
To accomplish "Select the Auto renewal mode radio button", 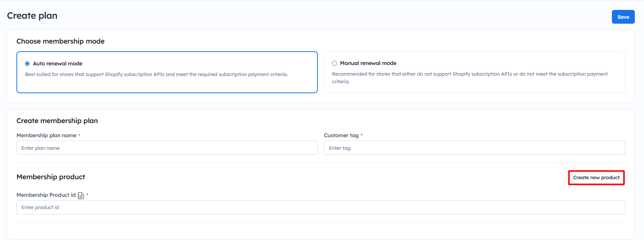I will (x=28, y=64).
